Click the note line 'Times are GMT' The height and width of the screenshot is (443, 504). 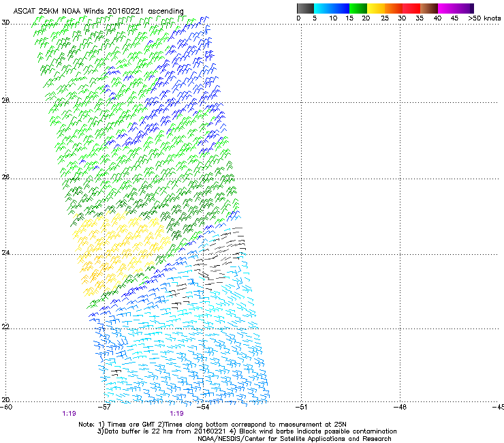[131, 425]
